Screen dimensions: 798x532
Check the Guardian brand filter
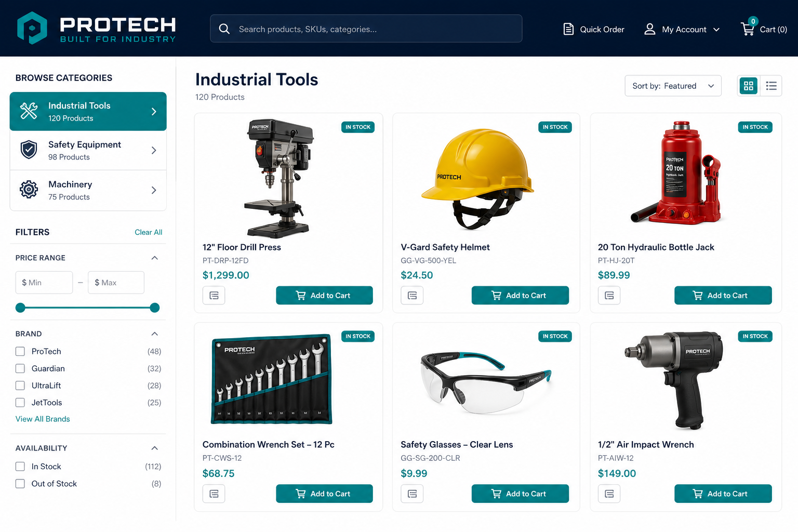click(20, 369)
